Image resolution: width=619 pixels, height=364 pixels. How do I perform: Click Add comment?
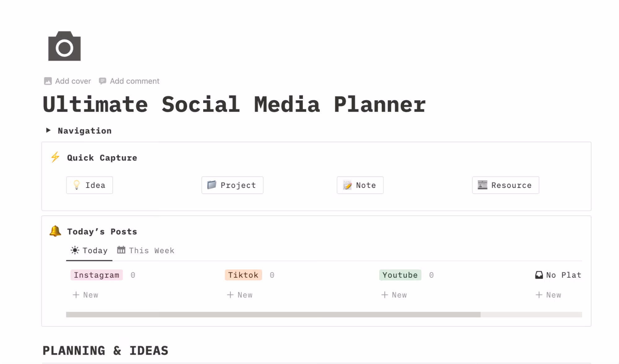(x=134, y=81)
